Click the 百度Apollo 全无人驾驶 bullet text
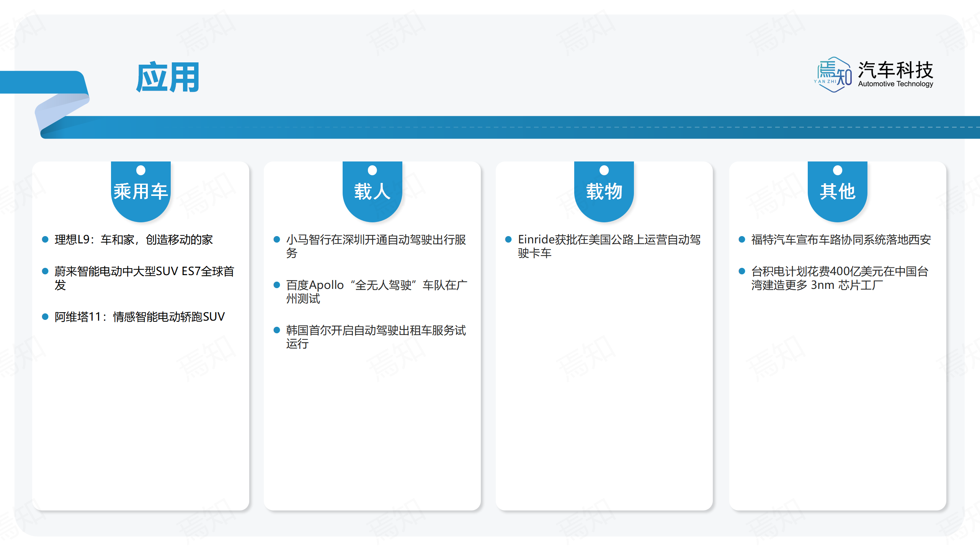Viewport: 980px width, 551px height. click(x=377, y=292)
